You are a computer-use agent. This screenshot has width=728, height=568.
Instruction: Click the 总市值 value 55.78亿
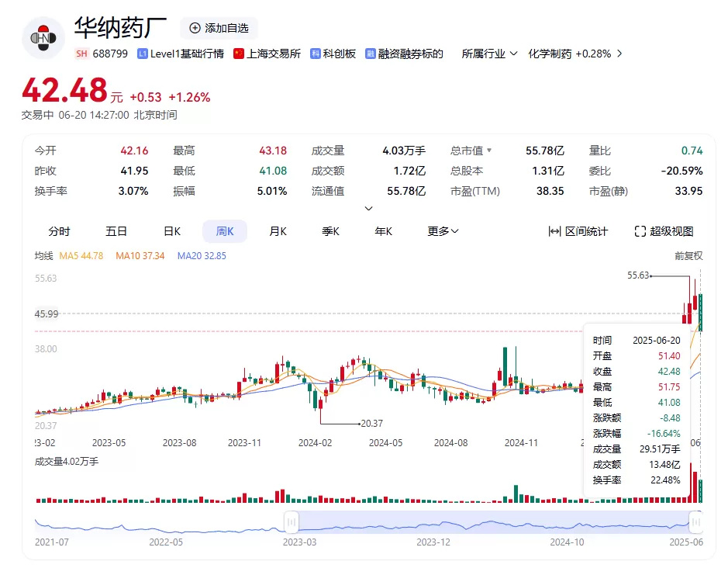[x=544, y=151]
